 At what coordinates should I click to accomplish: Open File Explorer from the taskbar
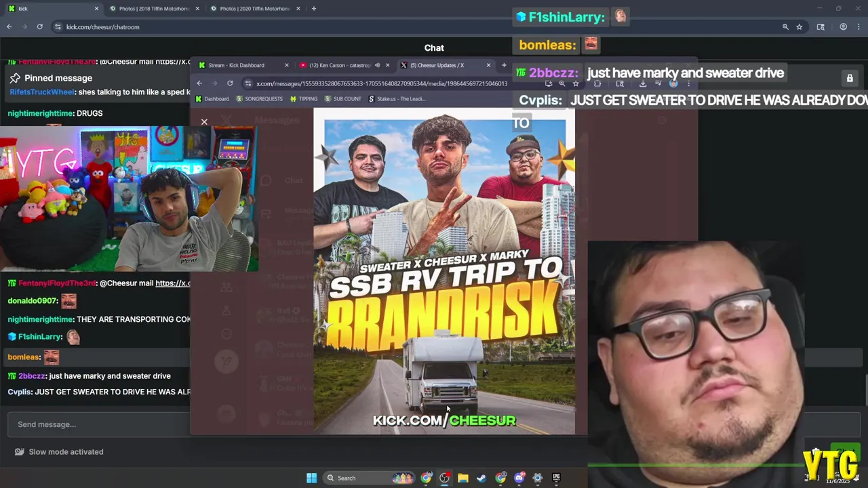pos(462,478)
